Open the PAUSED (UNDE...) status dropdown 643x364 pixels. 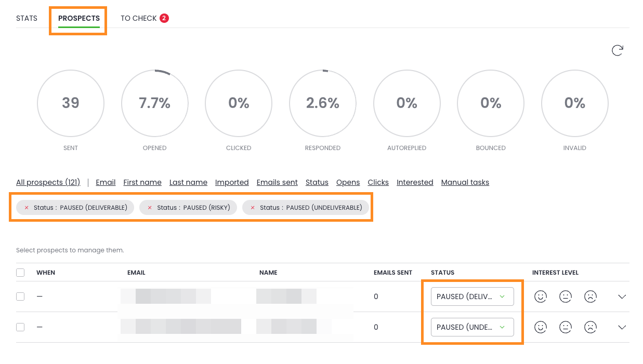click(x=472, y=327)
